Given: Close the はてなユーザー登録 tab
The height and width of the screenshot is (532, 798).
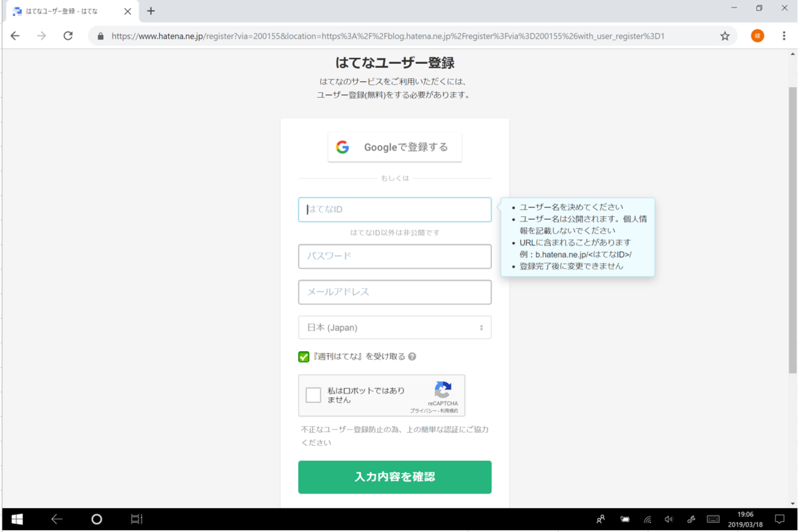Looking at the screenshot, I should point(128,11).
